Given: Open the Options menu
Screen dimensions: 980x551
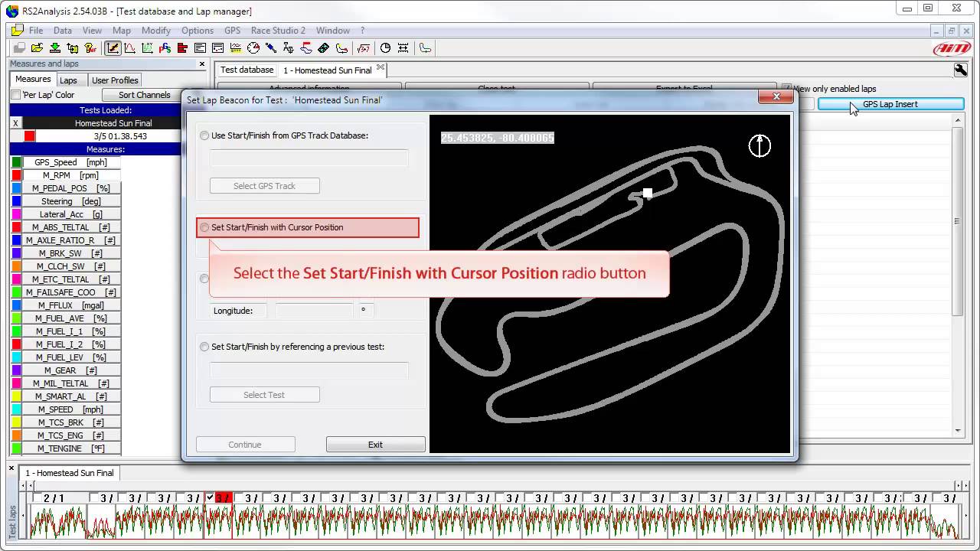Looking at the screenshot, I should 198,31.
